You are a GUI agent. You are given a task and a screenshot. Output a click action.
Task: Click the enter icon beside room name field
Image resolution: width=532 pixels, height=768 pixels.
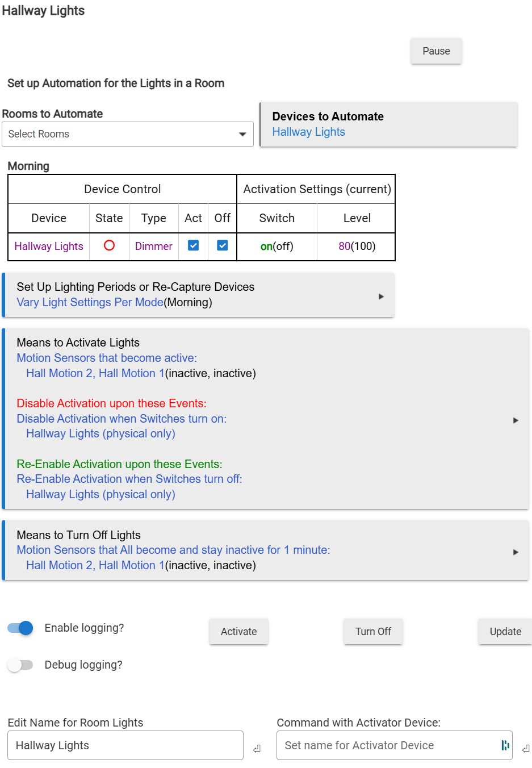coord(257,749)
